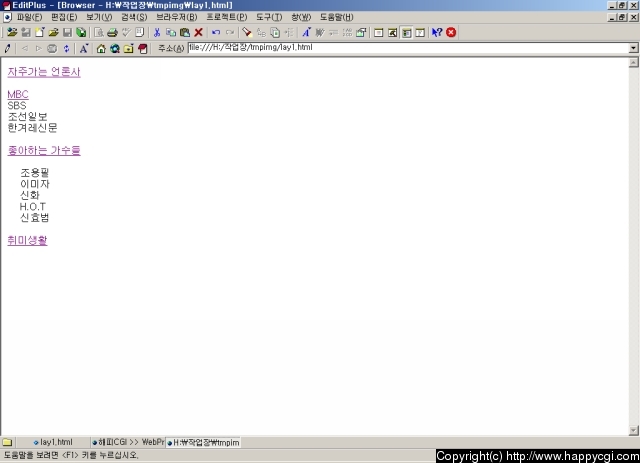The width and height of the screenshot is (640, 463).
Task: Click inside the address URL field
Action: pos(408,48)
